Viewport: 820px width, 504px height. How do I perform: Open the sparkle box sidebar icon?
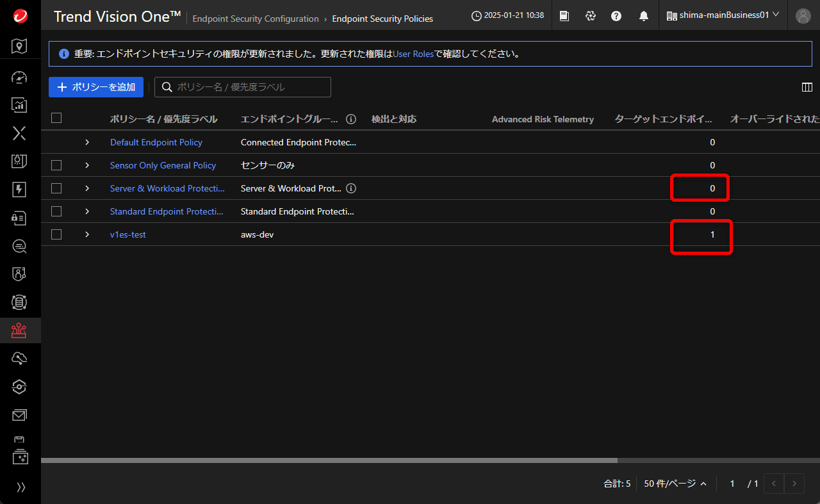(x=20, y=457)
